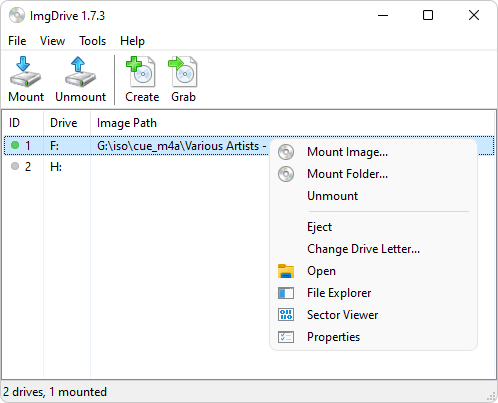This screenshot has width=498, height=403.
Task: Select the F: drive letter cell
Action: [x=54, y=146]
